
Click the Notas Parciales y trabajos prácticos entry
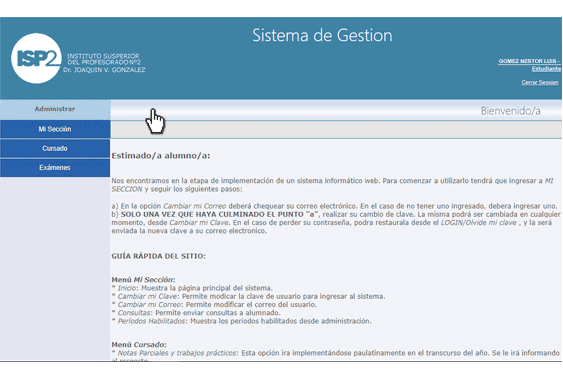coord(177,353)
